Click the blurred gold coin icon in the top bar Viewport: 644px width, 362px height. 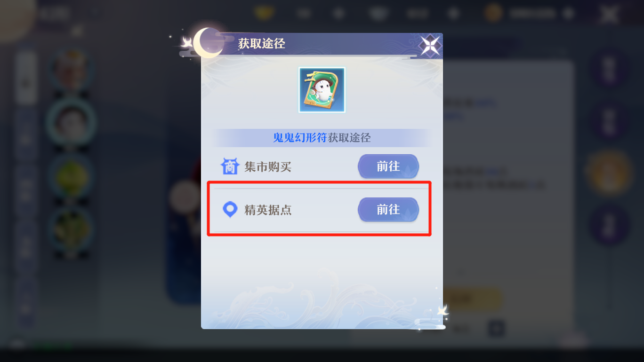(493, 13)
